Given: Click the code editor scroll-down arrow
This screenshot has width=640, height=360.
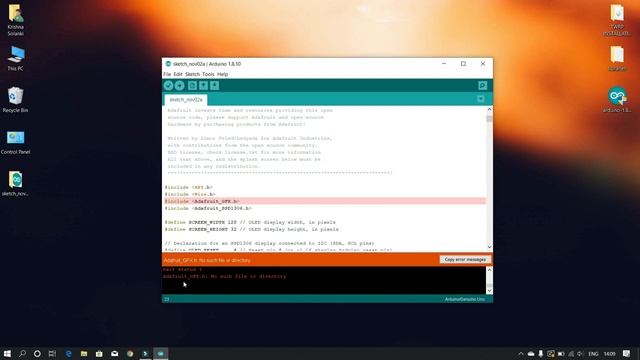Looking at the screenshot, I should (x=489, y=247).
